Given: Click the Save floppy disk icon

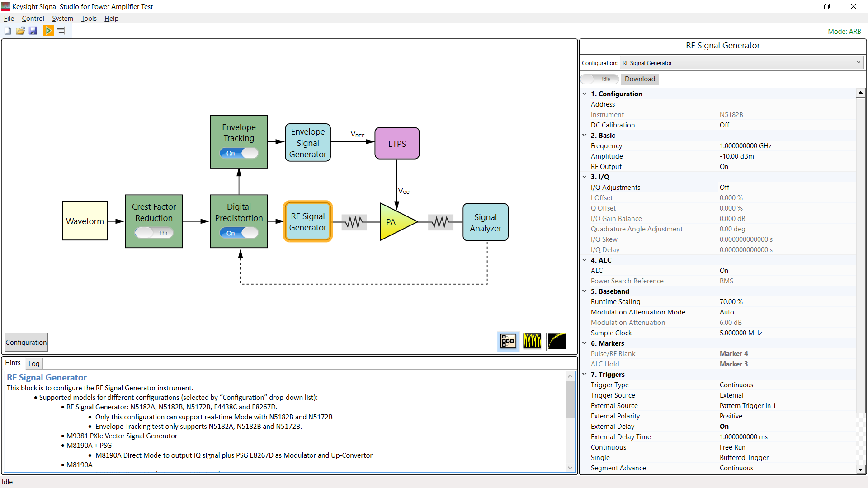Looking at the screenshot, I should 33,31.
